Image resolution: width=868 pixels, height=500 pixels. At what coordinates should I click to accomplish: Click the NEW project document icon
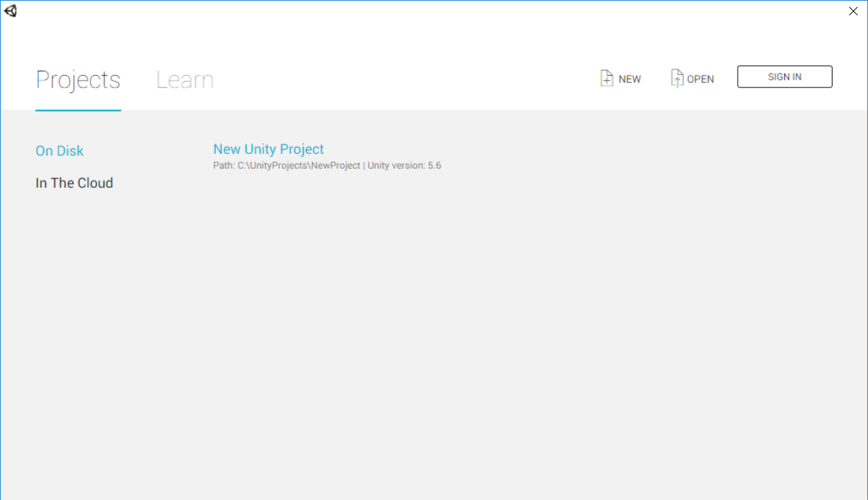tap(607, 78)
